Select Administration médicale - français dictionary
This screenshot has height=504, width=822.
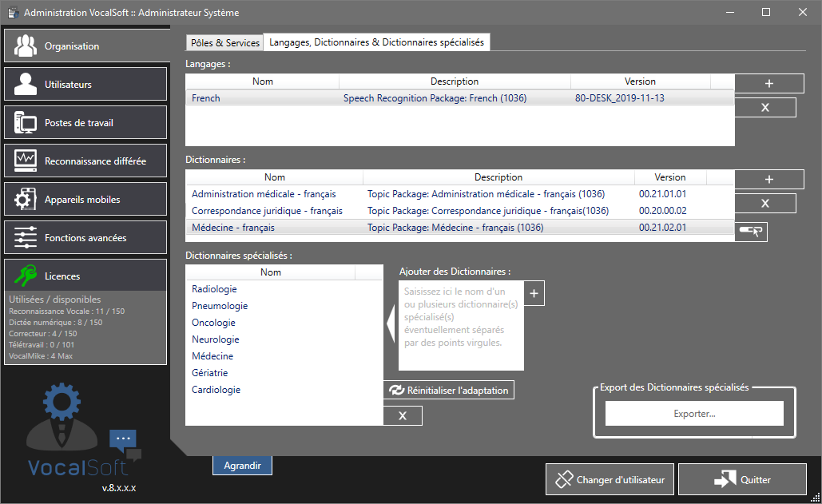[460, 194]
